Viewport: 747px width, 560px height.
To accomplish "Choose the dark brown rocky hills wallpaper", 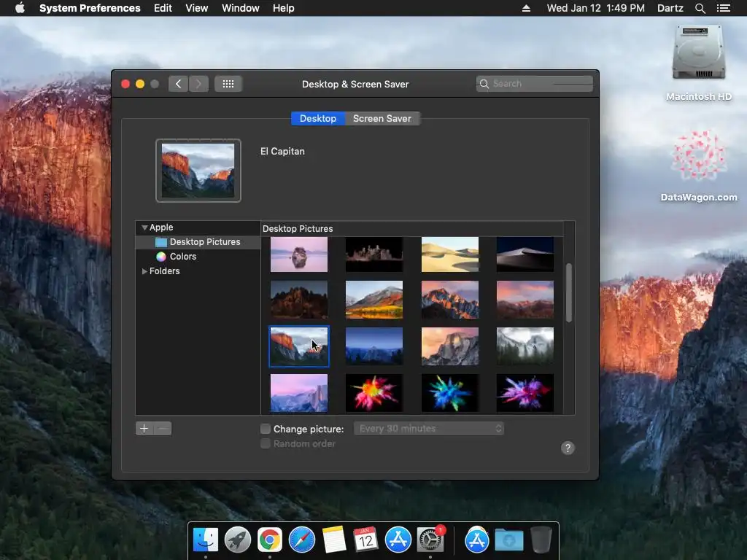I will [x=299, y=300].
